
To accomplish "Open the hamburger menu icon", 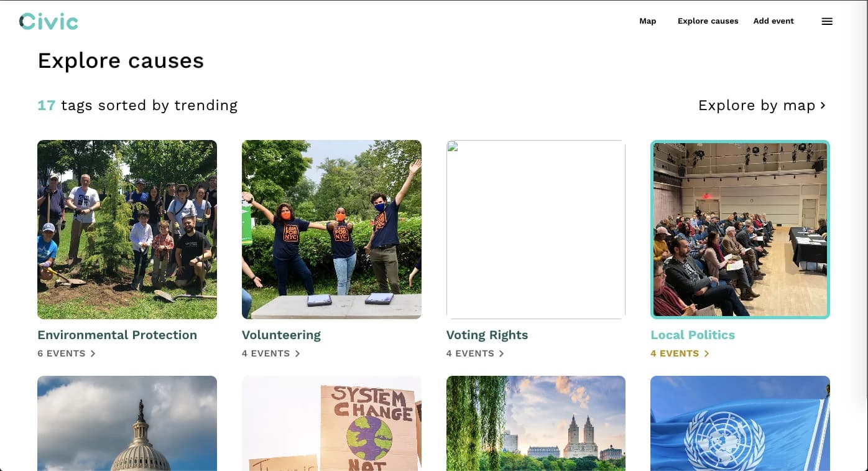I will coord(827,21).
